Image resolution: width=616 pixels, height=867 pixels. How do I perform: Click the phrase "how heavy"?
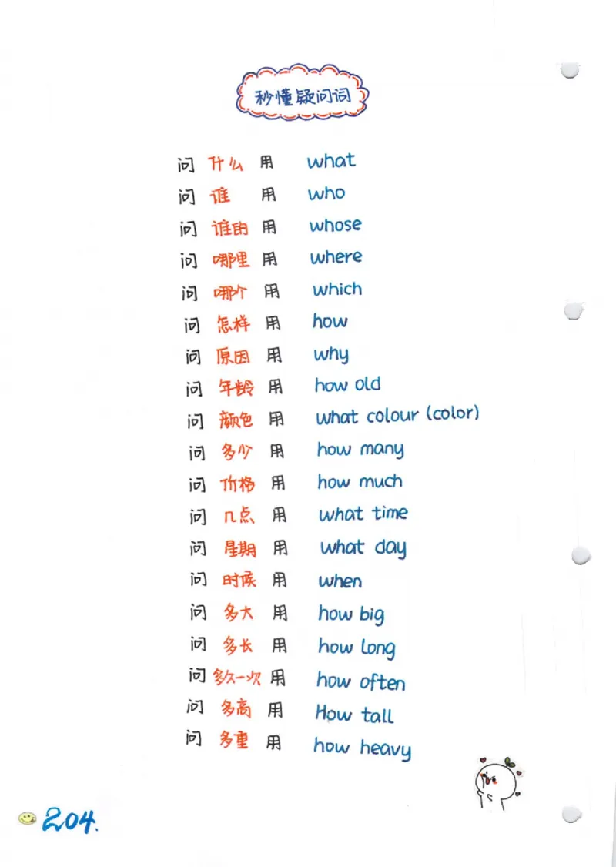(x=362, y=748)
